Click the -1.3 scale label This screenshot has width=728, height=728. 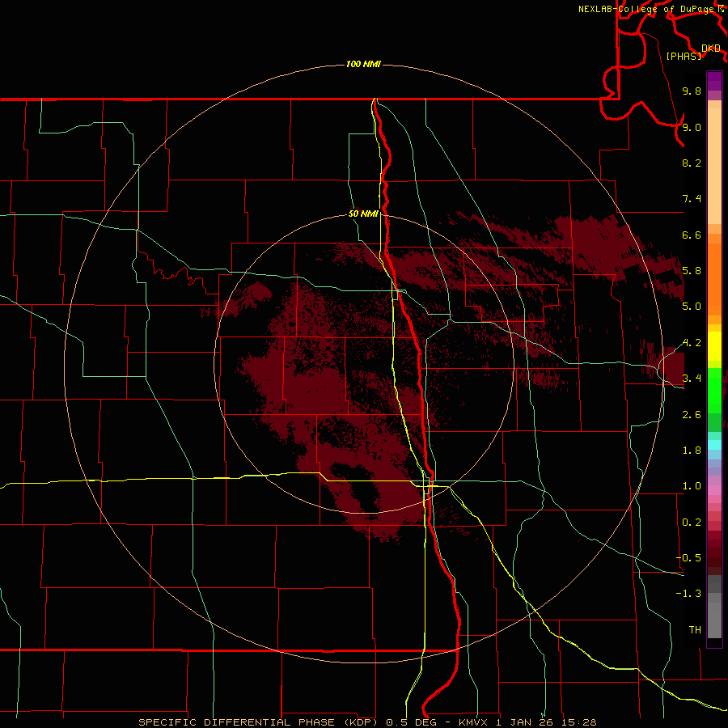(688, 594)
